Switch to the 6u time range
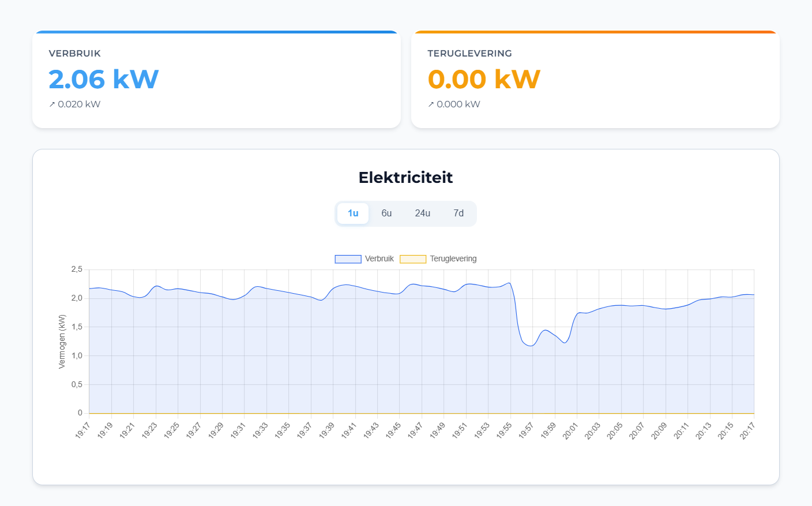The width and height of the screenshot is (812, 506). (x=386, y=213)
